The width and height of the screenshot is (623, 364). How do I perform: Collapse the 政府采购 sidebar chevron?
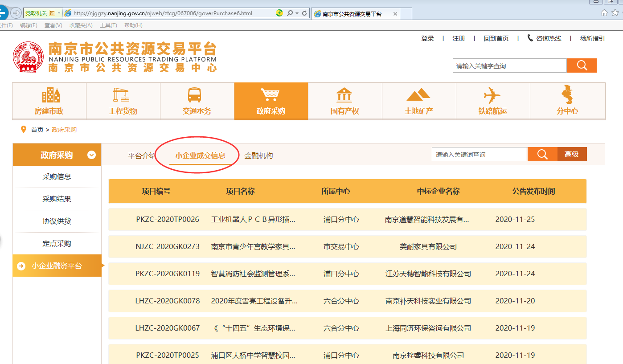[91, 155]
